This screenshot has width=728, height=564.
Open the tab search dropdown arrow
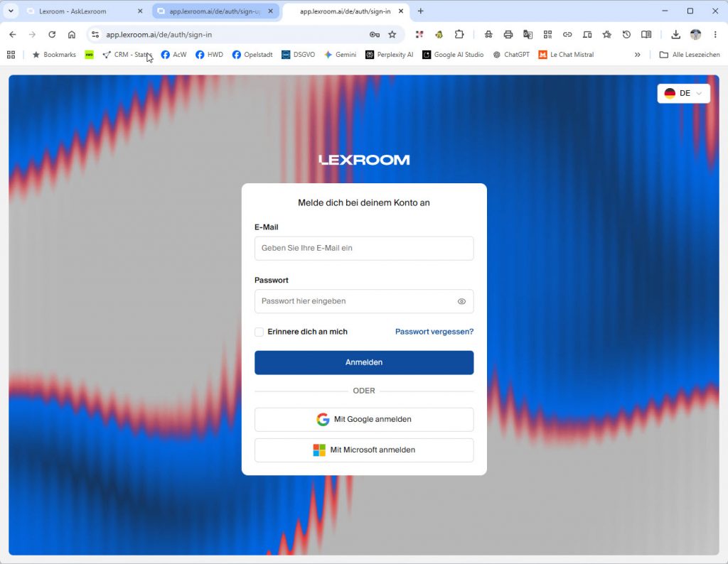(x=11, y=11)
